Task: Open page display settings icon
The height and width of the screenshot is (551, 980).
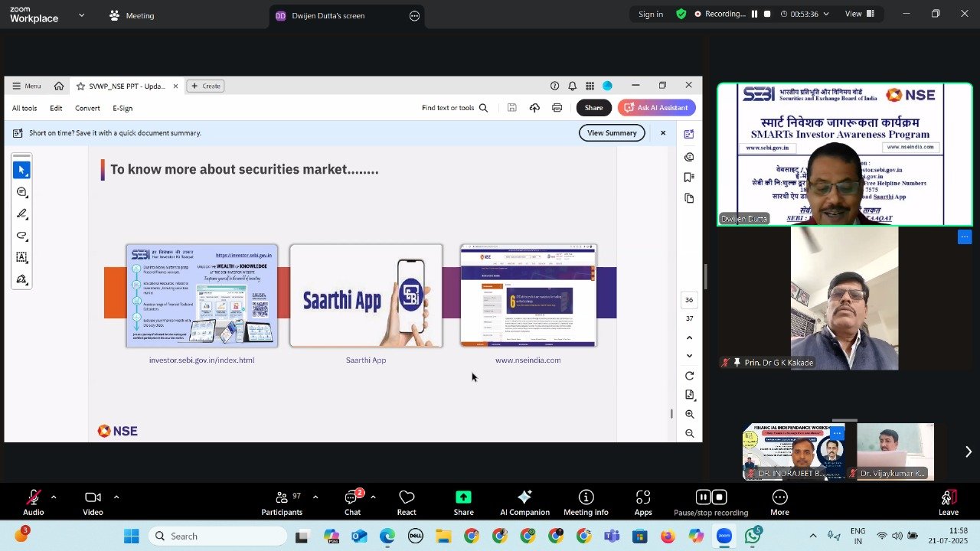Action: pos(689,395)
